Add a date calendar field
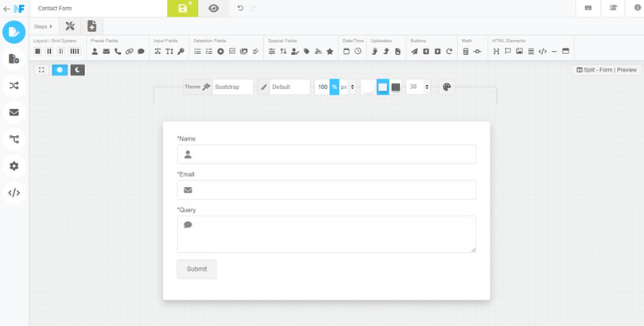644x326 pixels. tap(346, 52)
